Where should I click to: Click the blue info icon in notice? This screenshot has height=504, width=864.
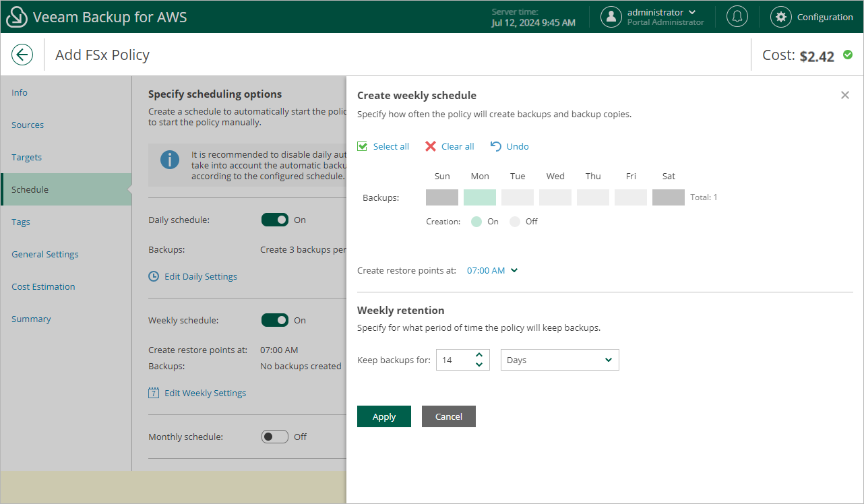(x=170, y=160)
